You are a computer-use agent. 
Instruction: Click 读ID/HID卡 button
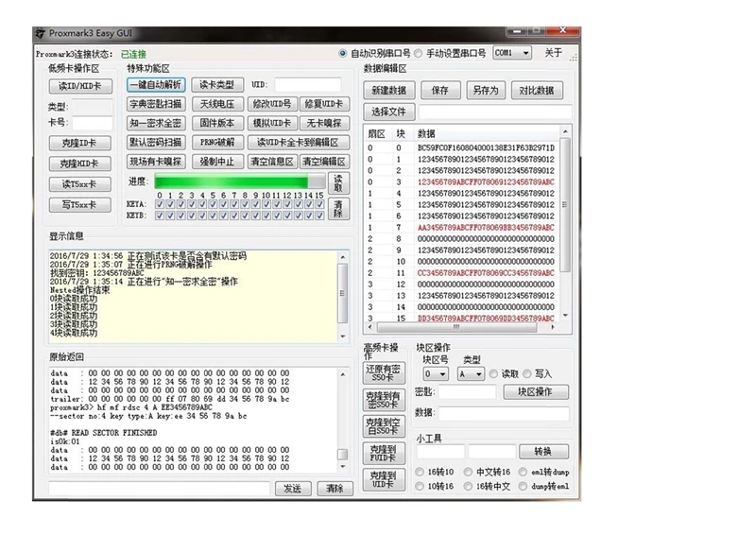tap(80, 86)
